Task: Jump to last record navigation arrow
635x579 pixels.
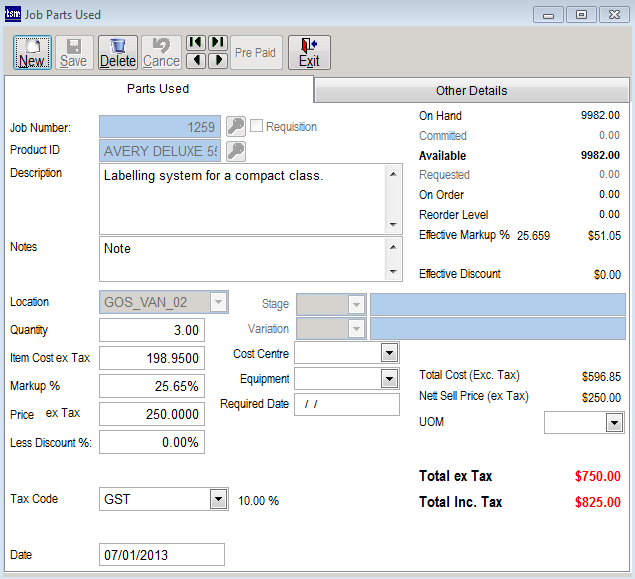Action: tap(217, 43)
